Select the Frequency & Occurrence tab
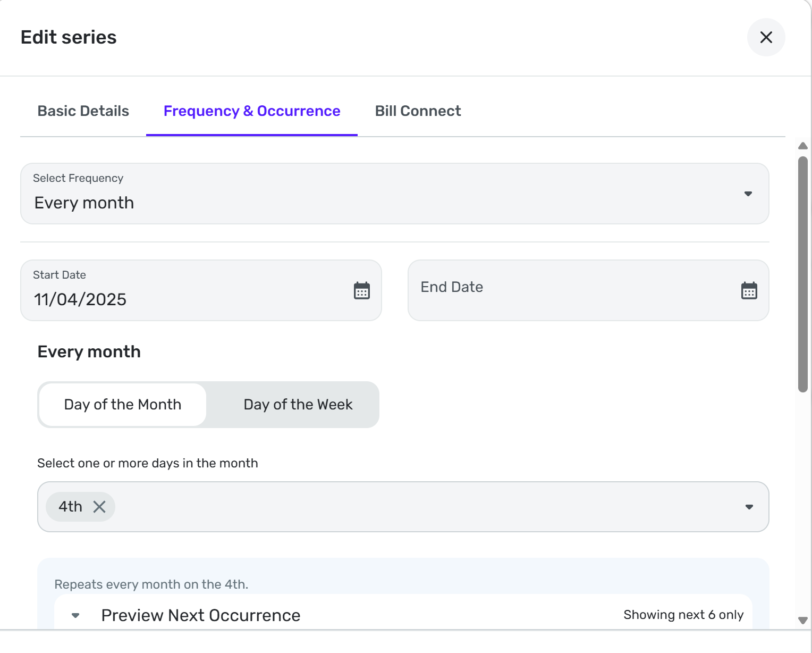Viewport: 812px width, 653px height. click(x=252, y=111)
